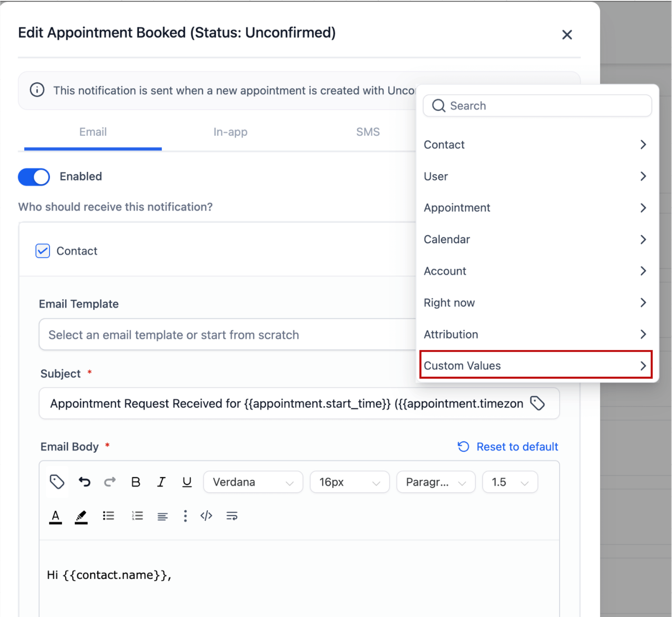The image size is (672, 617).
Task: Open the 1.5 line height dropdown
Action: (510, 482)
